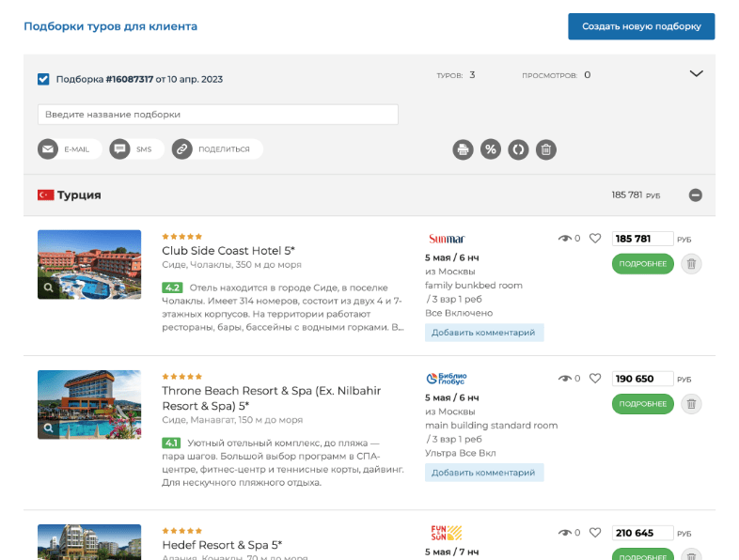This screenshot has height=560, width=739.
Task: Refresh the selection prices icon
Action: (x=518, y=149)
